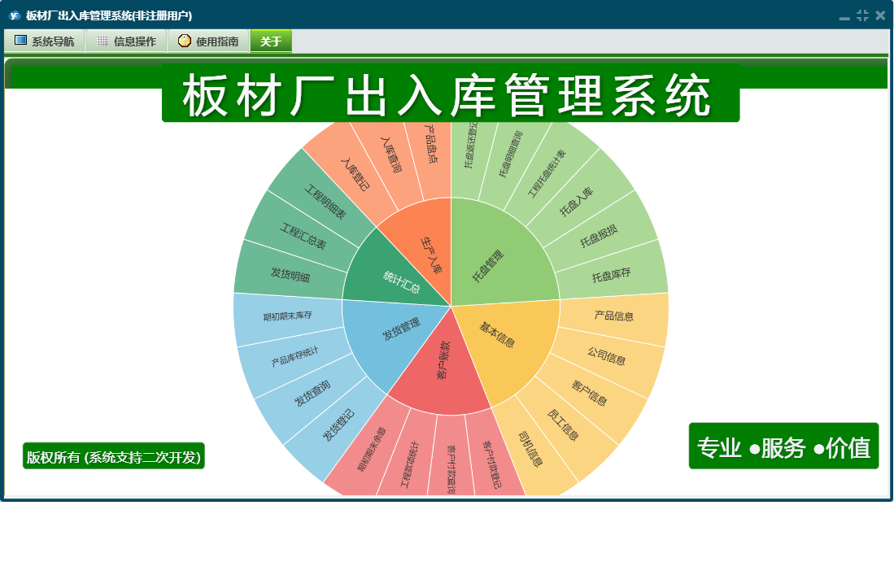Open 期初期末余额 segment
Screen dimensions: 894x588
pos(371,450)
